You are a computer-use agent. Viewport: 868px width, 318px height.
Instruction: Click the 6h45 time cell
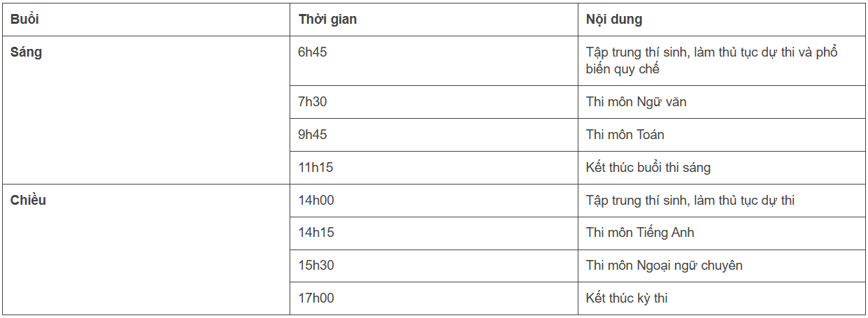click(313, 52)
